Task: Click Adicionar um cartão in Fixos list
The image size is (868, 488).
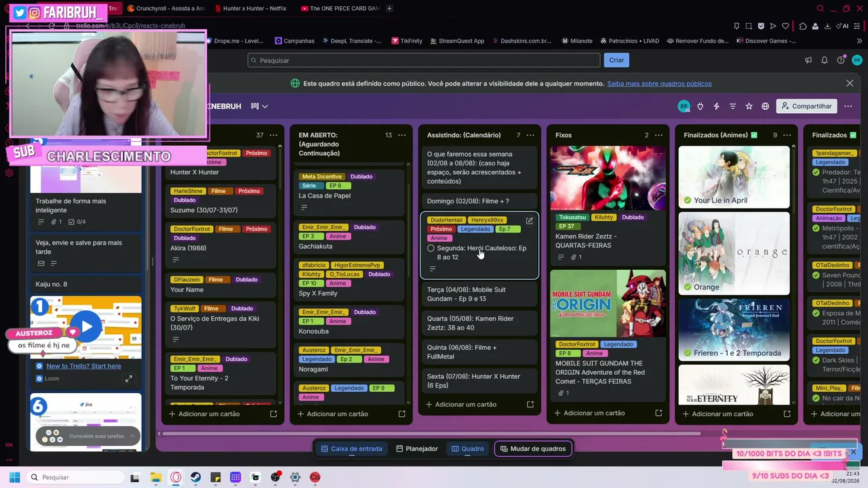Action: [x=594, y=413]
